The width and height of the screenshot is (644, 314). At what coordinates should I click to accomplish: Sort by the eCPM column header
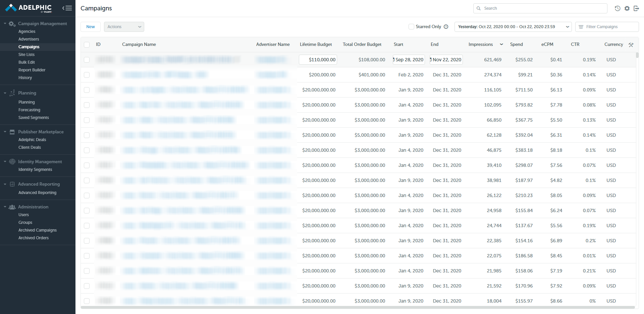click(547, 45)
